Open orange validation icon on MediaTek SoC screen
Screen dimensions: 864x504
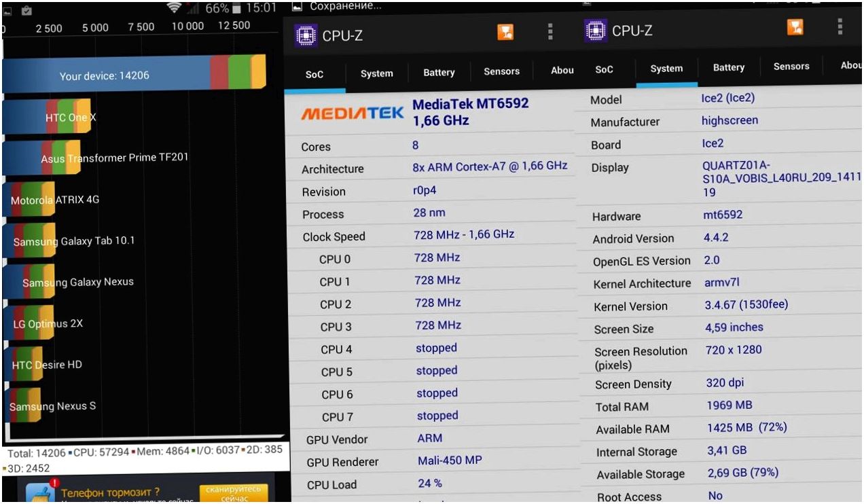click(x=505, y=32)
